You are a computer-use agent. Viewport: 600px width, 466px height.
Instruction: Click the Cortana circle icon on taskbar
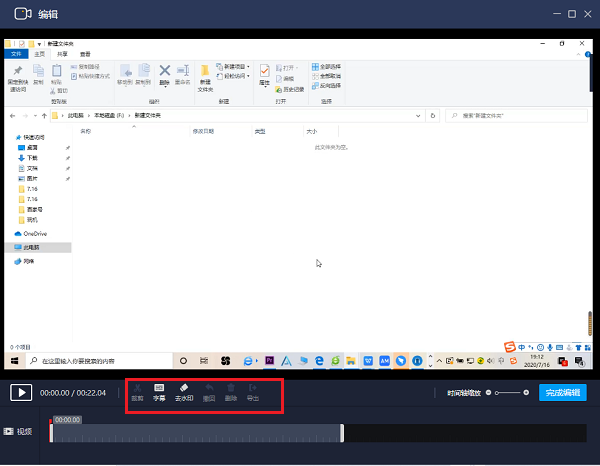(183, 361)
